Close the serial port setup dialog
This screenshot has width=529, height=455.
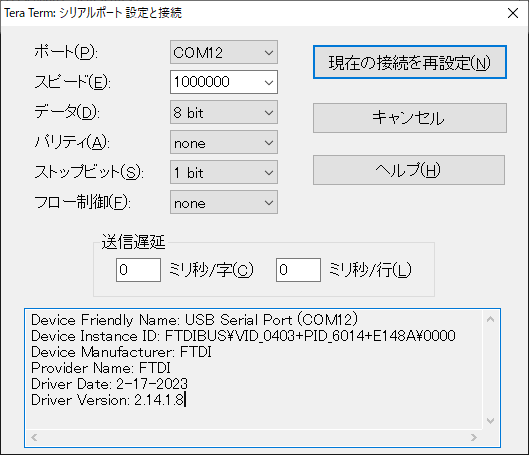(x=513, y=13)
